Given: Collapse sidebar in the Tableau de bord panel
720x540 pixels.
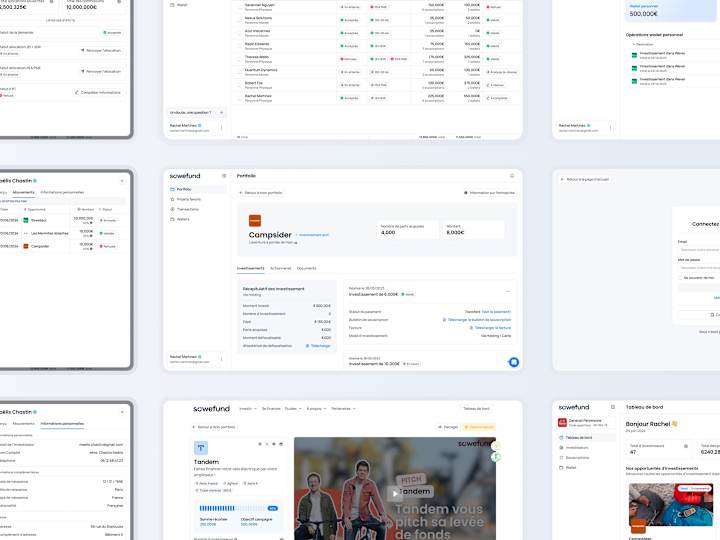Looking at the screenshot, I should click(613, 407).
